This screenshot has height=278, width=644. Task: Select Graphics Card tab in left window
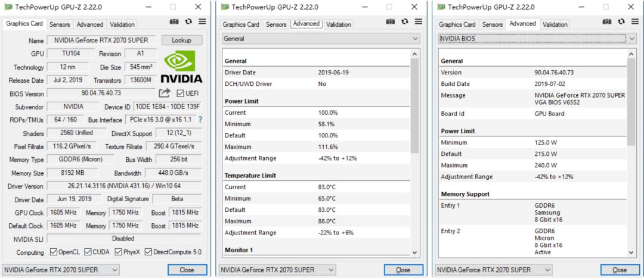(24, 24)
